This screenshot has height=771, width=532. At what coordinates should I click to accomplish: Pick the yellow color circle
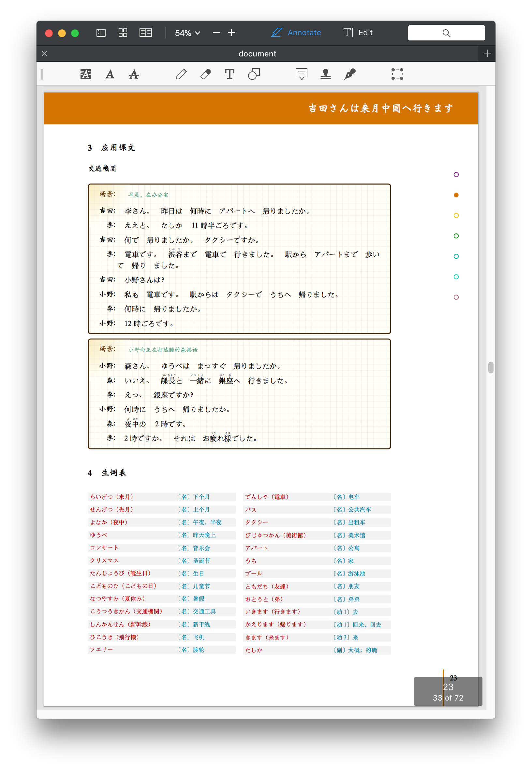coord(456,216)
